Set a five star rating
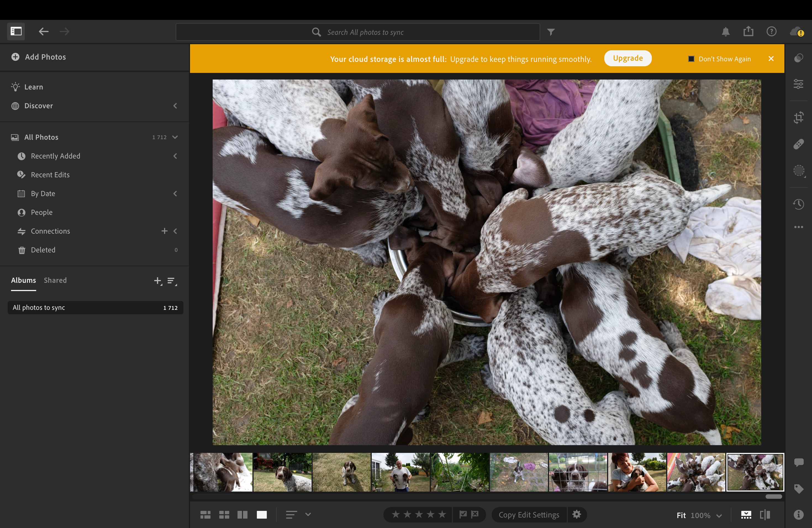The width and height of the screenshot is (812, 528). tap(442, 514)
